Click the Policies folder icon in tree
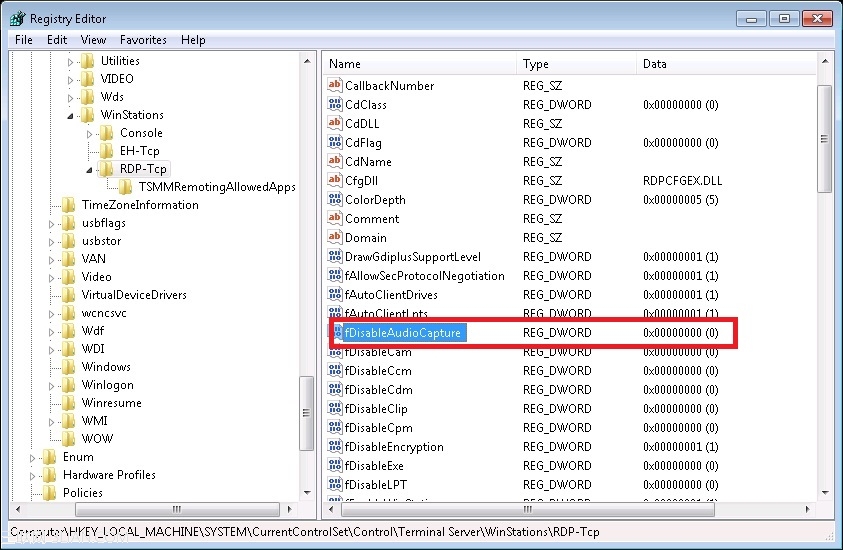843x550 pixels. tap(49, 493)
